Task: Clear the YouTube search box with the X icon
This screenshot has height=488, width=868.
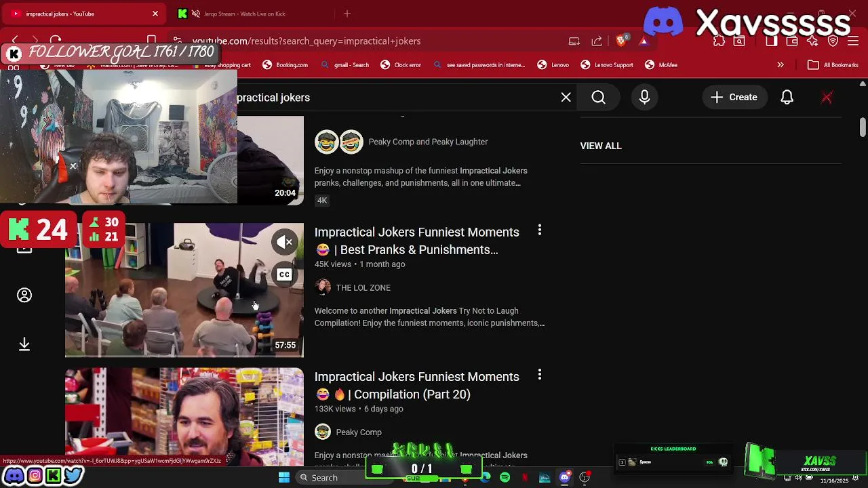Action: 566,98
